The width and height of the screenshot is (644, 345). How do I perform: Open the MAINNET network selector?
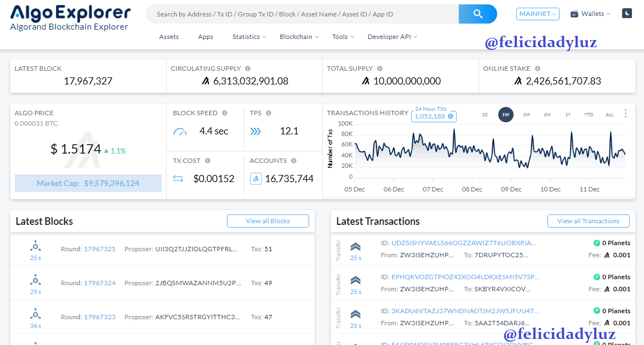[538, 14]
